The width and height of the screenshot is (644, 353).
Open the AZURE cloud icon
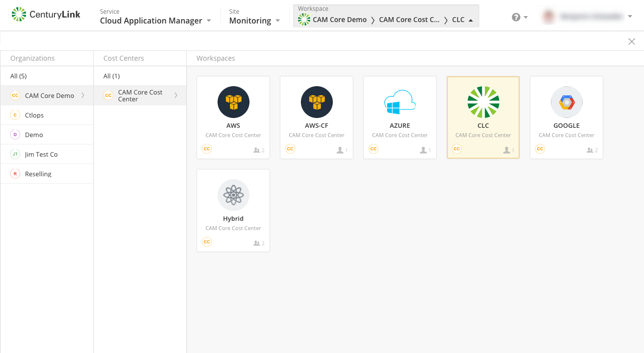pos(400,102)
